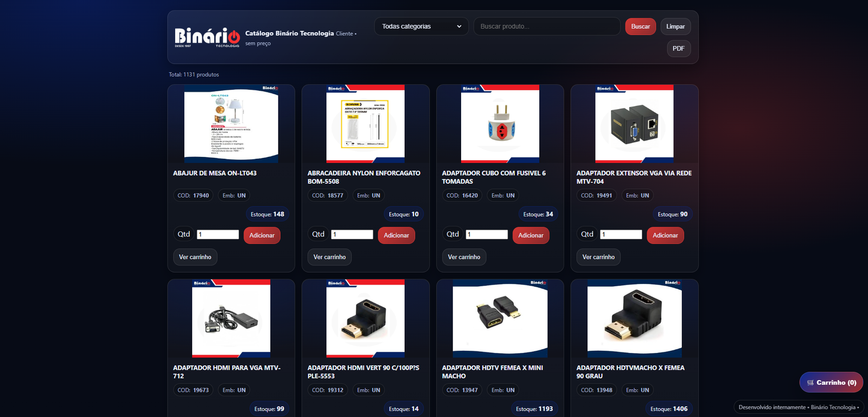Set quantity field for ABRACADEIRA NYLON

click(x=352, y=235)
